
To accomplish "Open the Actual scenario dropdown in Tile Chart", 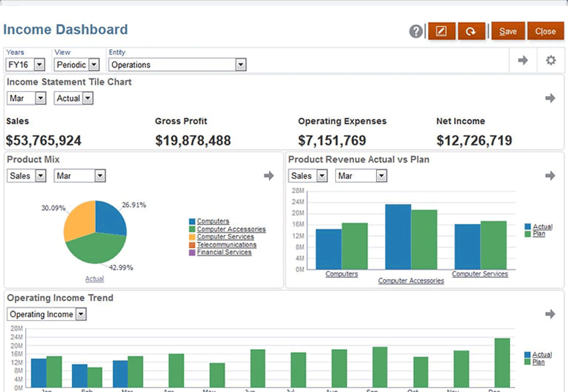I will click(88, 98).
